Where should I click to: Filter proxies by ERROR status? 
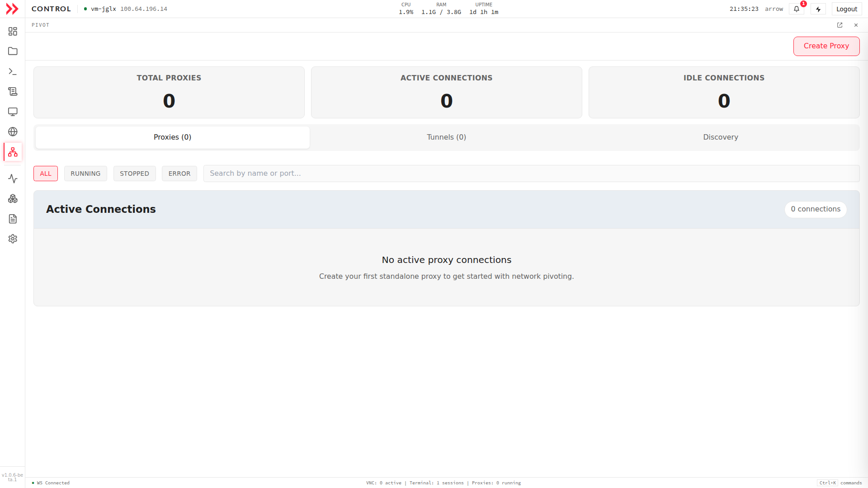[x=179, y=174]
